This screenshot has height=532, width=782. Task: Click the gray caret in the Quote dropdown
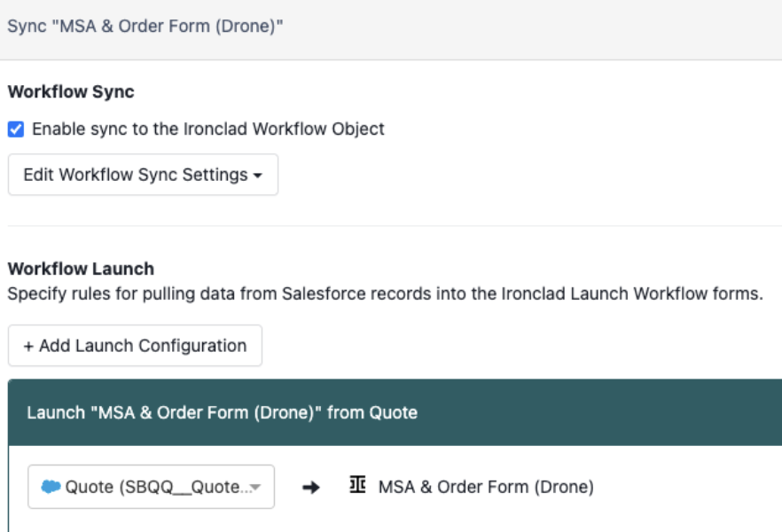pyautogui.click(x=255, y=487)
